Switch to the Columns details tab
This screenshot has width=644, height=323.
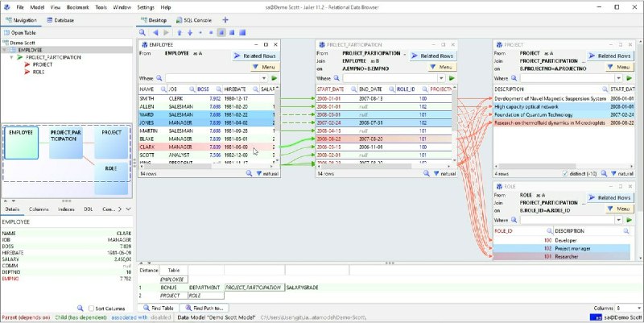[x=39, y=209]
